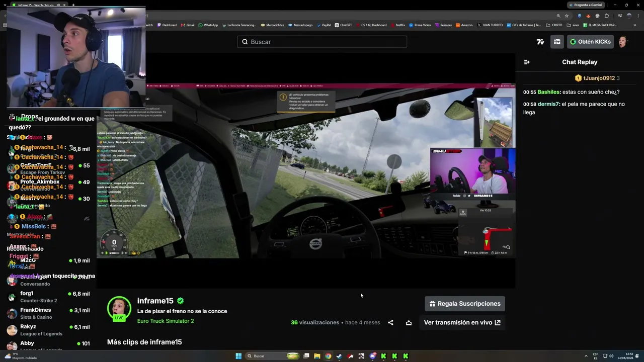Open the Obtén KICKs button
Image resolution: width=644 pixels, height=362 pixels.
pos(590,42)
